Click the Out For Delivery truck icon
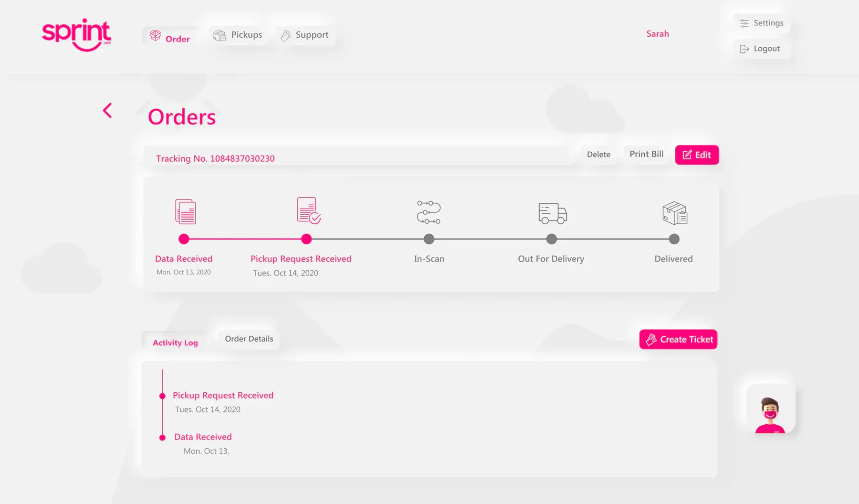Viewport: 859px width, 504px height. [553, 213]
